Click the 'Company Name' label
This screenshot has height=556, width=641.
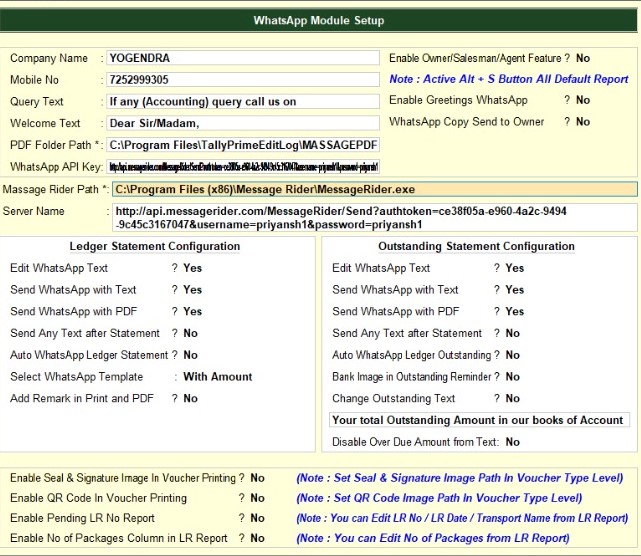tap(49, 58)
